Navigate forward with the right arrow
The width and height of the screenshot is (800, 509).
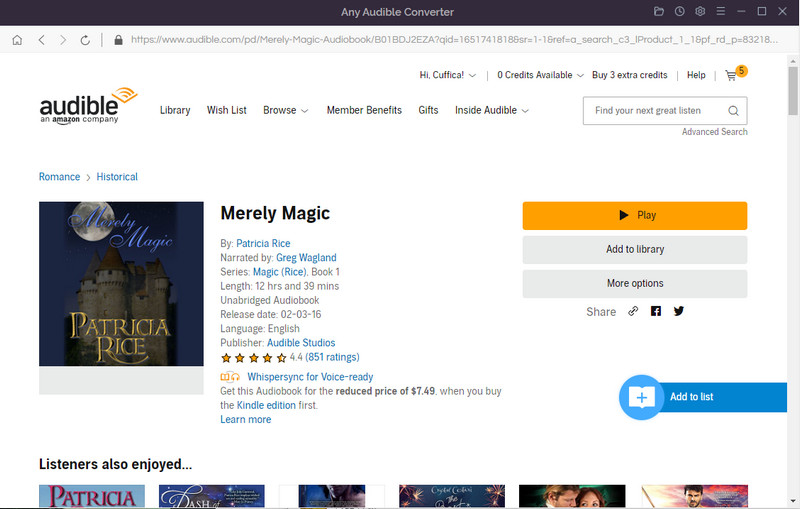63,40
